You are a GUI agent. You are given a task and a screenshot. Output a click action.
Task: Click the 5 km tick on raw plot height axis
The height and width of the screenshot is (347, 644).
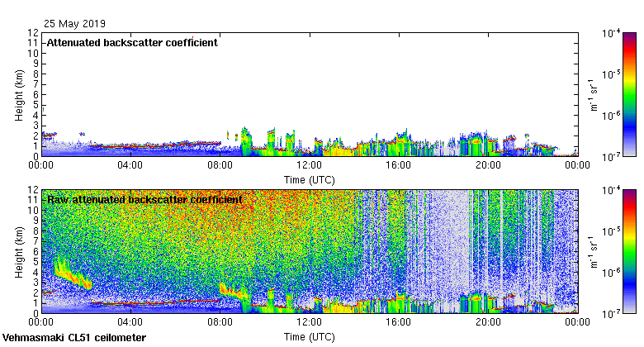pyautogui.click(x=36, y=262)
